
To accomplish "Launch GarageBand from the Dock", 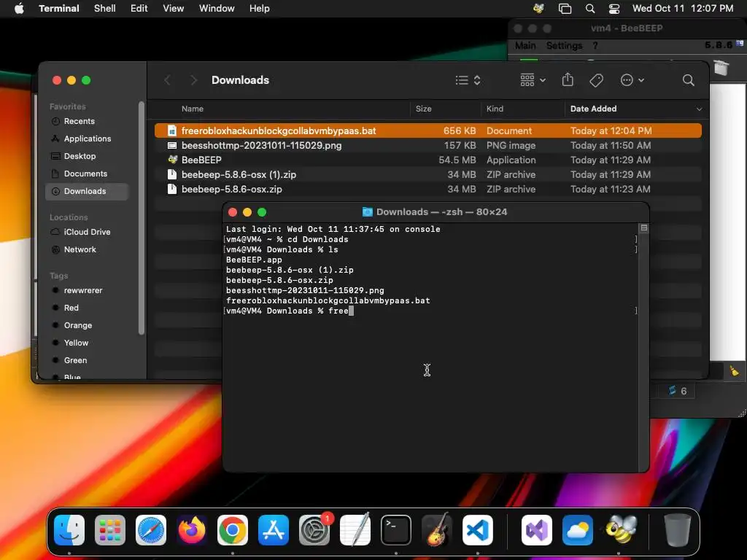I will [437, 530].
